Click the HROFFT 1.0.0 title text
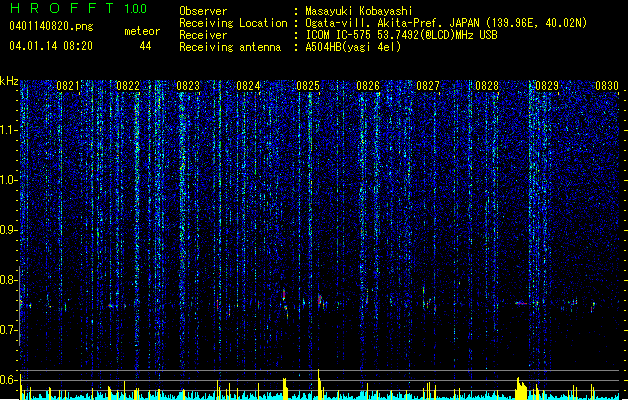 point(79,8)
